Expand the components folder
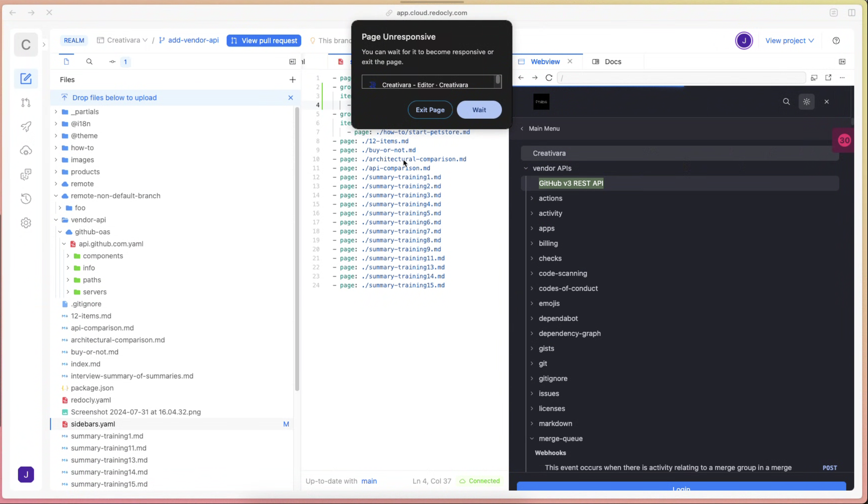 point(68,256)
